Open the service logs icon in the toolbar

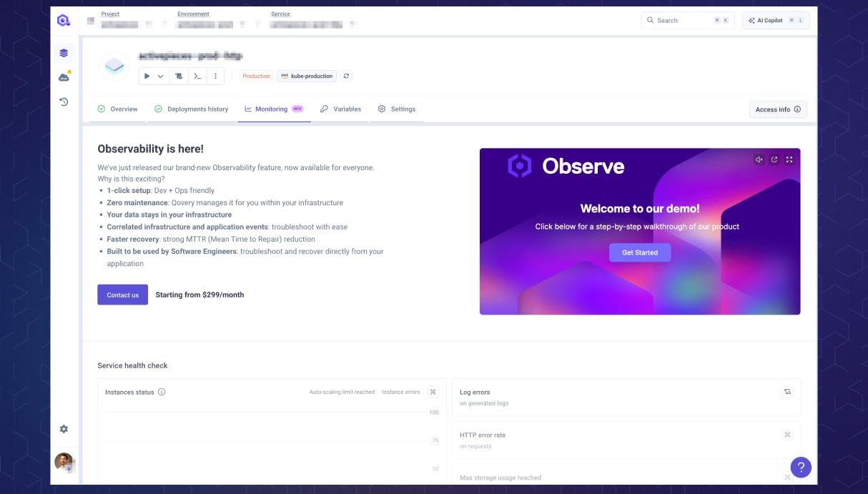(178, 76)
